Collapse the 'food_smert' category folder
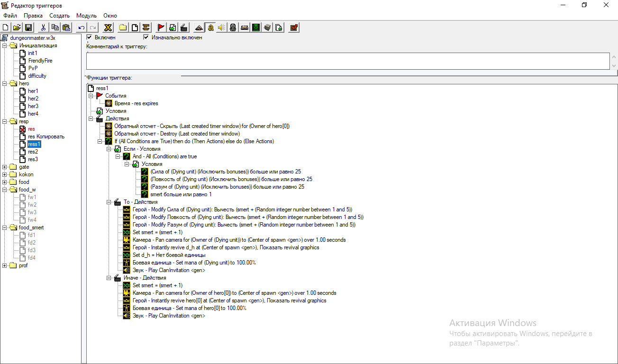618x364 pixels. (x=5, y=227)
